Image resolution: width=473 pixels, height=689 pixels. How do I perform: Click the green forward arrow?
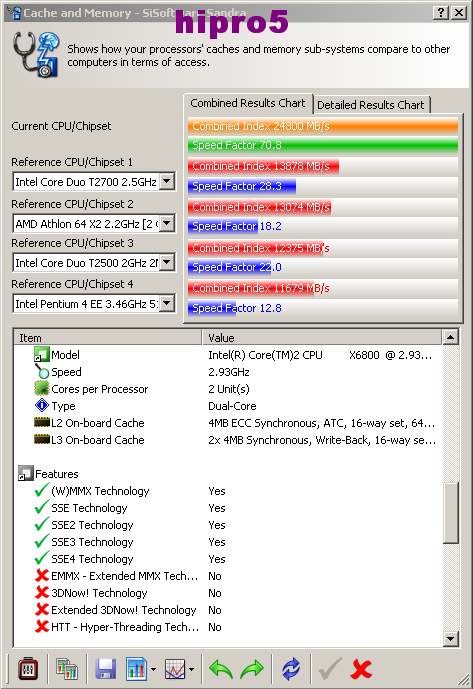[252, 669]
